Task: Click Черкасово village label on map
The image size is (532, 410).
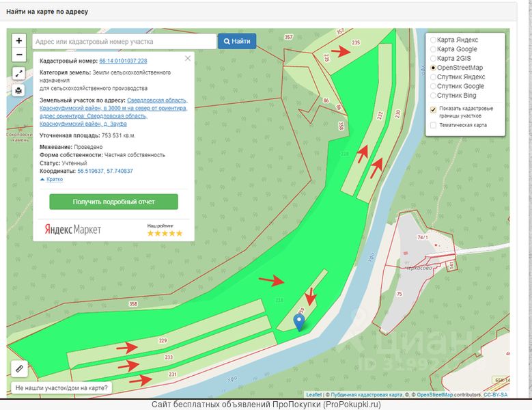Action: (419, 268)
